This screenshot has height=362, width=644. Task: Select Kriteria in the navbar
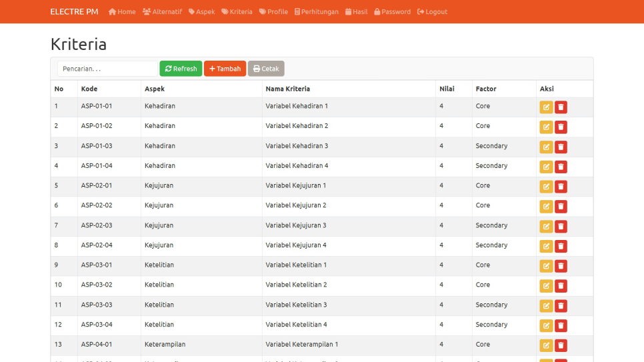pyautogui.click(x=237, y=11)
